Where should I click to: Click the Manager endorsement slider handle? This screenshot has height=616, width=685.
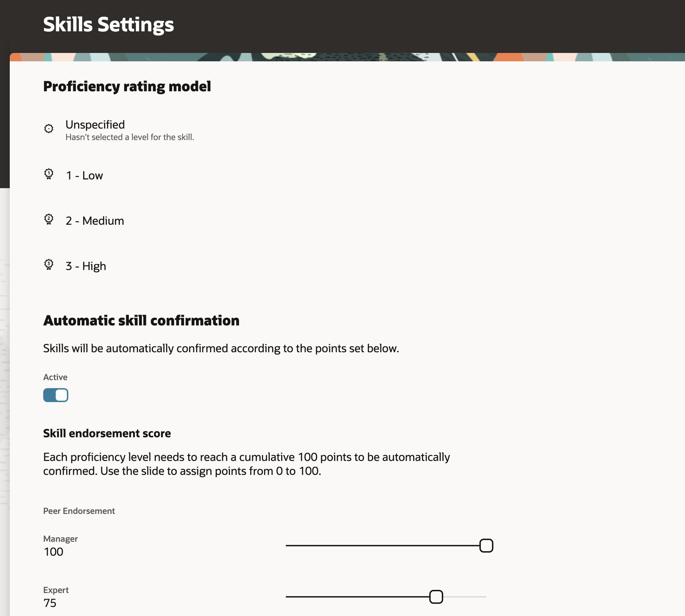point(486,545)
